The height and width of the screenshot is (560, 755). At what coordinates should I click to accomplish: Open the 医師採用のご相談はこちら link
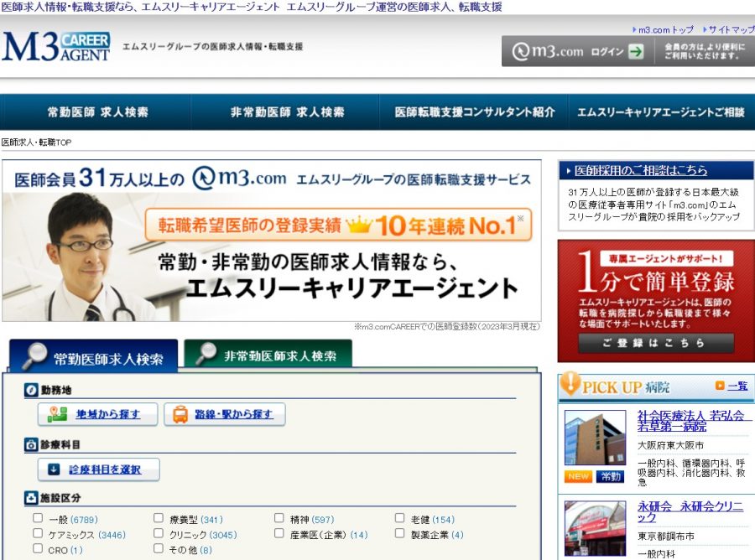[641, 170]
